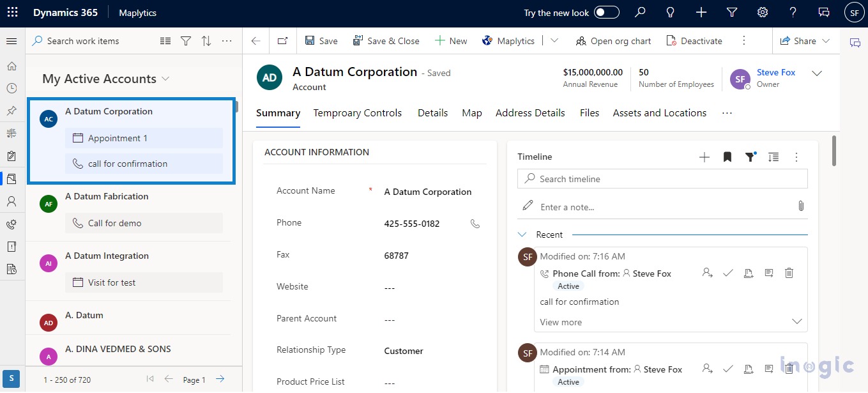
Task: Click Search work items field
Action: [x=89, y=41]
